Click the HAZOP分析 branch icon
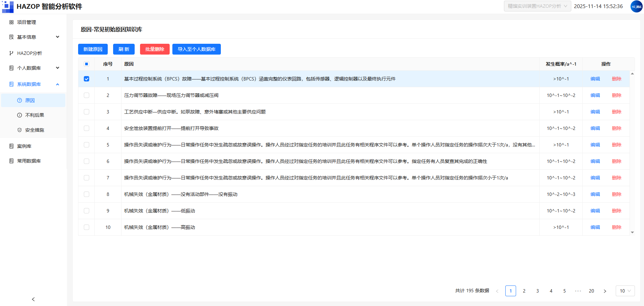This screenshot has height=306, width=644. (11, 53)
